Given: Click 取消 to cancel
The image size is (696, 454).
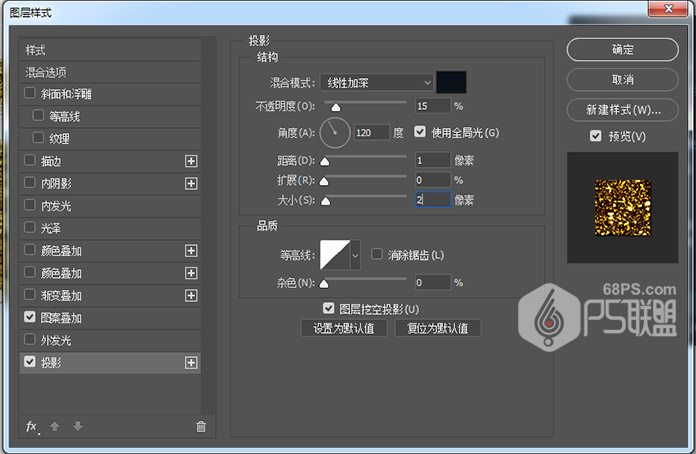Looking at the screenshot, I should [622, 80].
